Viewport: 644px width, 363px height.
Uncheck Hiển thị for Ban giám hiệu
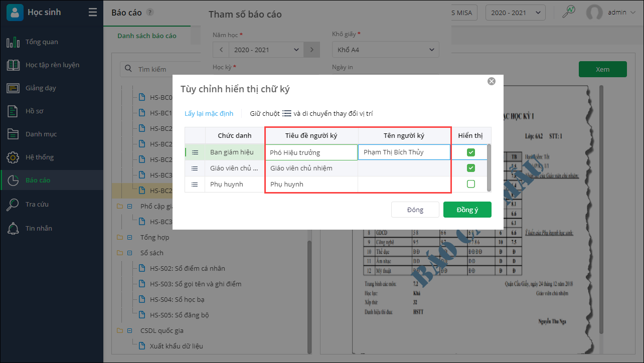point(471,152)
